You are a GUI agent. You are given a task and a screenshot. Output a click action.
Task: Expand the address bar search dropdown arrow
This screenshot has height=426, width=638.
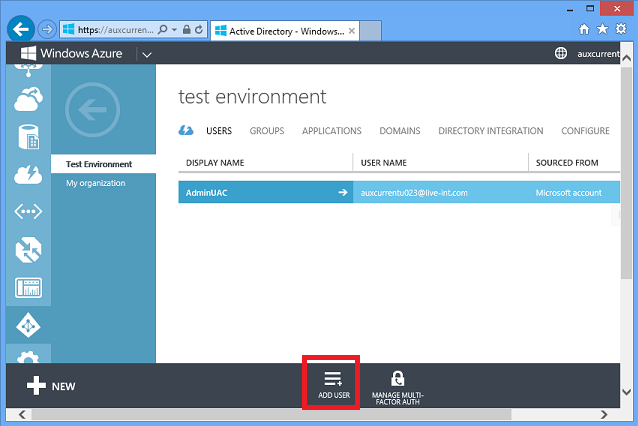tap(174, 30)
